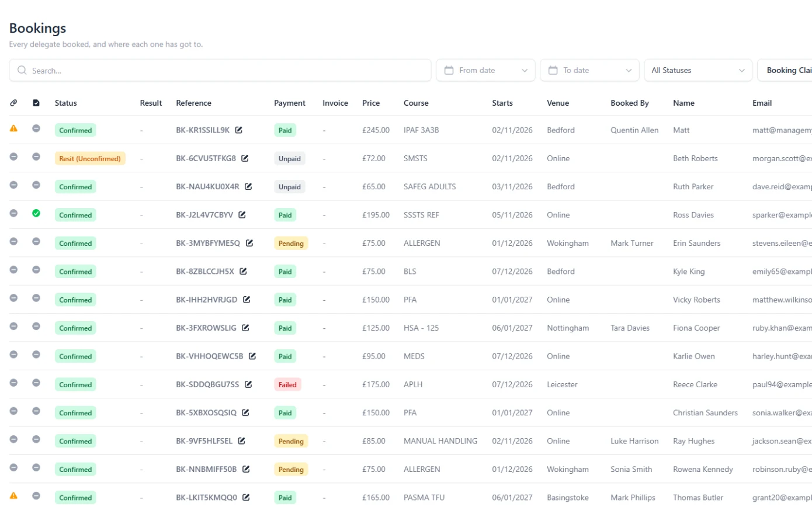Edit booking BK-3FXROWSLIG using its pencil icon

[x=245, y=328]
